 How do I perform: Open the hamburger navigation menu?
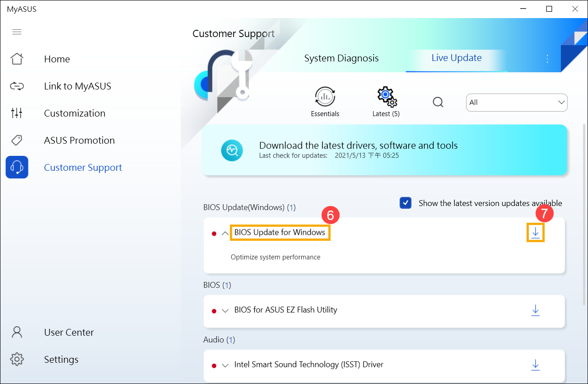17,32
